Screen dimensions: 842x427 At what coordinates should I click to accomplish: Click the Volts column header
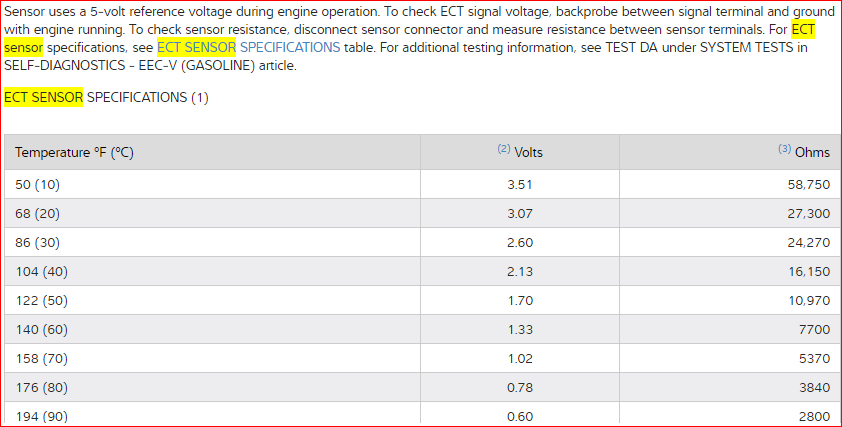(528, 152)
